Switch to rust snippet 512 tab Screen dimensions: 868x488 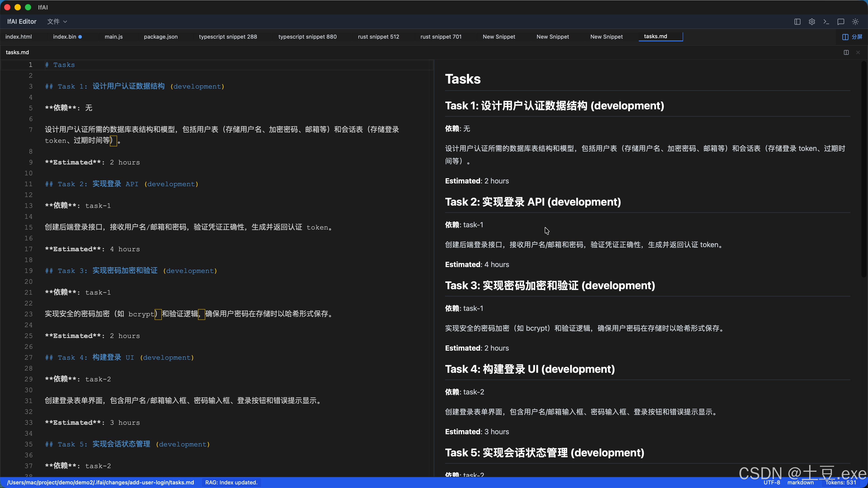pos(378,37)
